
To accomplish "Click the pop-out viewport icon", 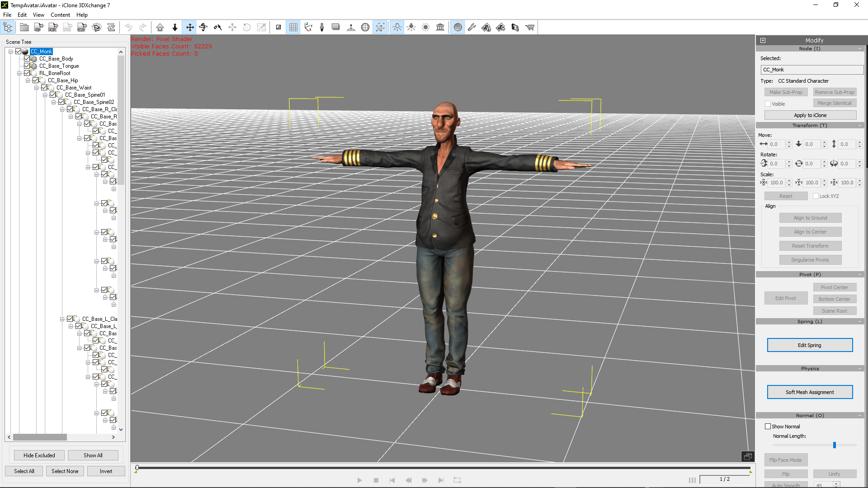I will (x=748, y=457).
